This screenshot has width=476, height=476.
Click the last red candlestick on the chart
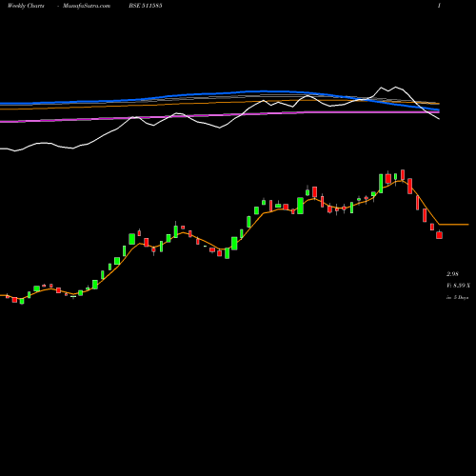[x=439, y=235]
